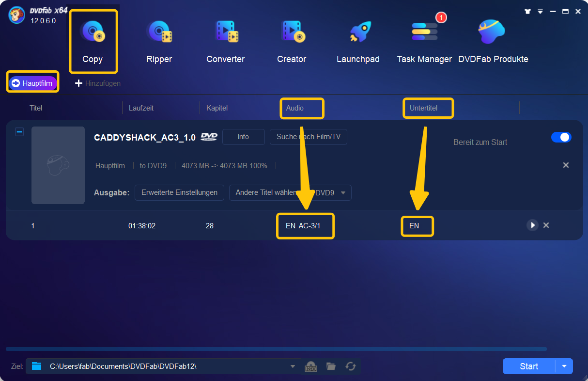Click the blue destination folder icon
This screenshot has height=381, width=588.
click(37, 366)
